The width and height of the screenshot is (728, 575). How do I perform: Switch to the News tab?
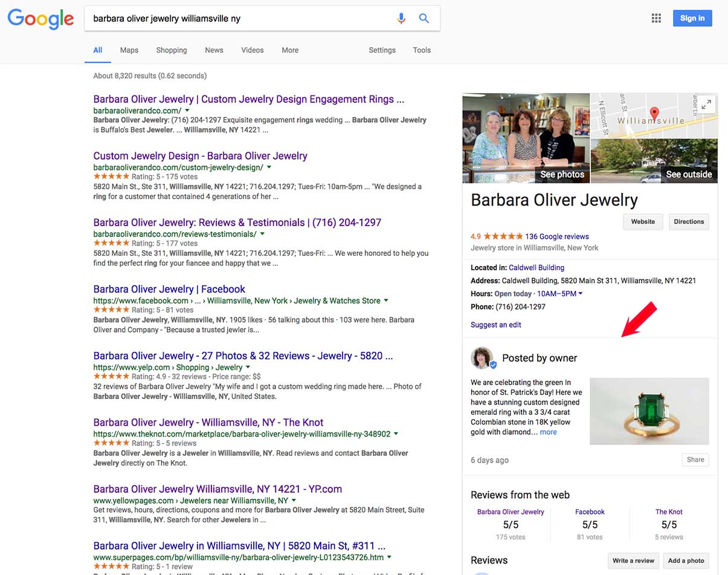[x=214, y=50]
